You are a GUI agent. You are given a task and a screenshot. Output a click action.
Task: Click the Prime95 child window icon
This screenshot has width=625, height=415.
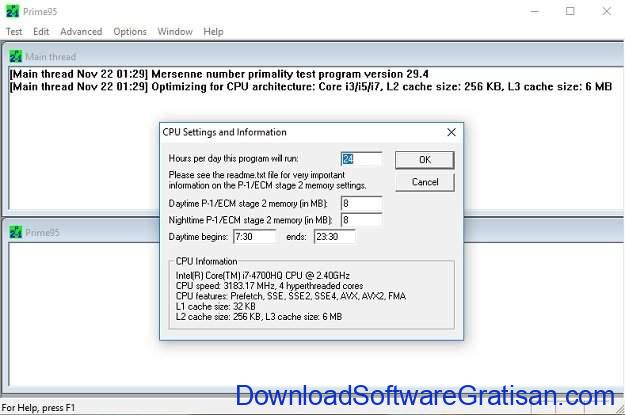[16, 232]
